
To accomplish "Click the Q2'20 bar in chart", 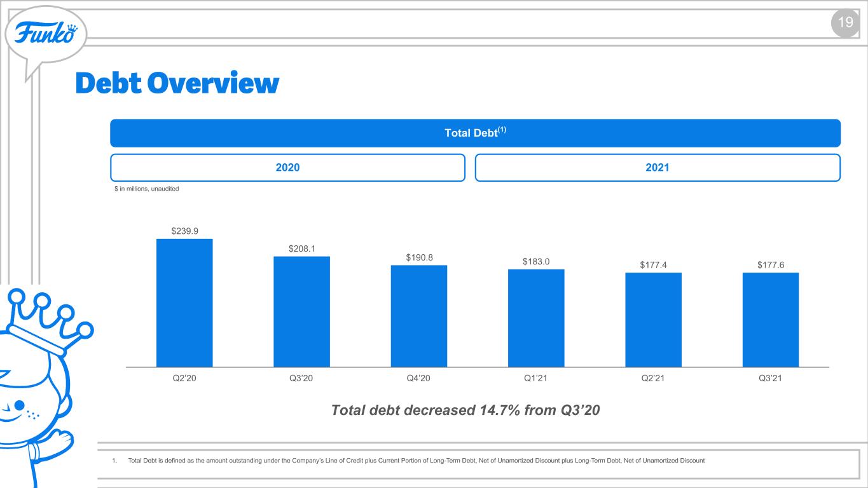I will pos(184,303).
